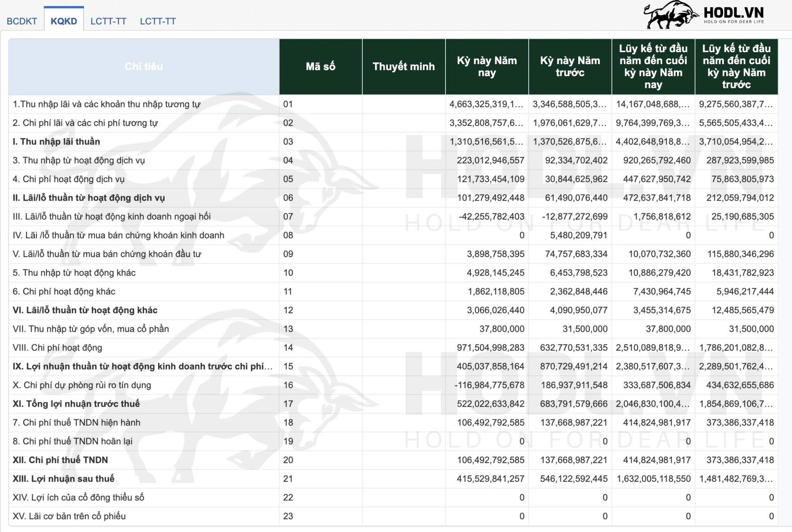This screenshot has width=792, height=532.
Task: Click the HODL.VN brand text
Action: click(733, 13)
